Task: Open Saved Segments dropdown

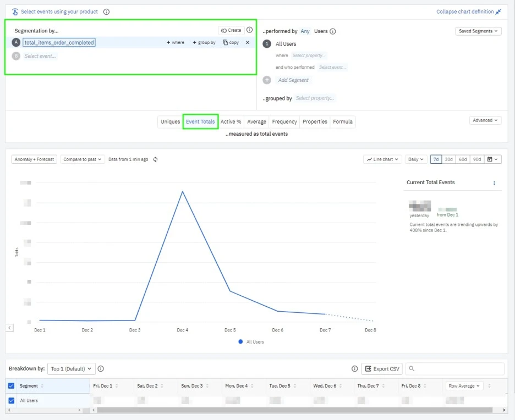Action: 478,31
